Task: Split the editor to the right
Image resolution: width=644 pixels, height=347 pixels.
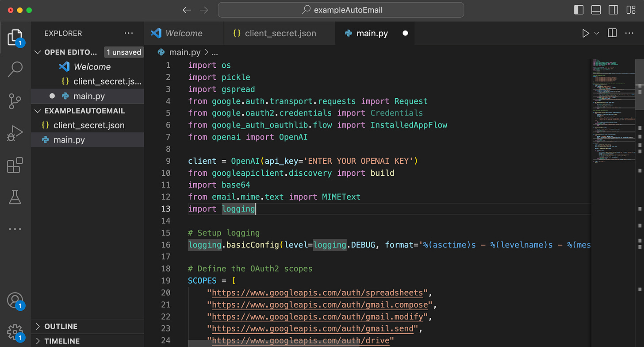Action: tap(612, 33)
